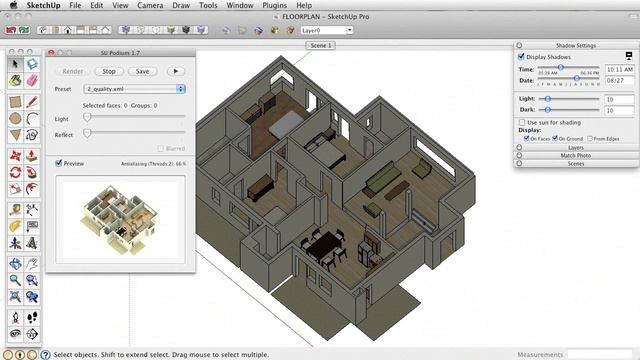Select the Zoom Window tool
The width and height of the screenshot is (640, 360).
[x=32, y=280]
